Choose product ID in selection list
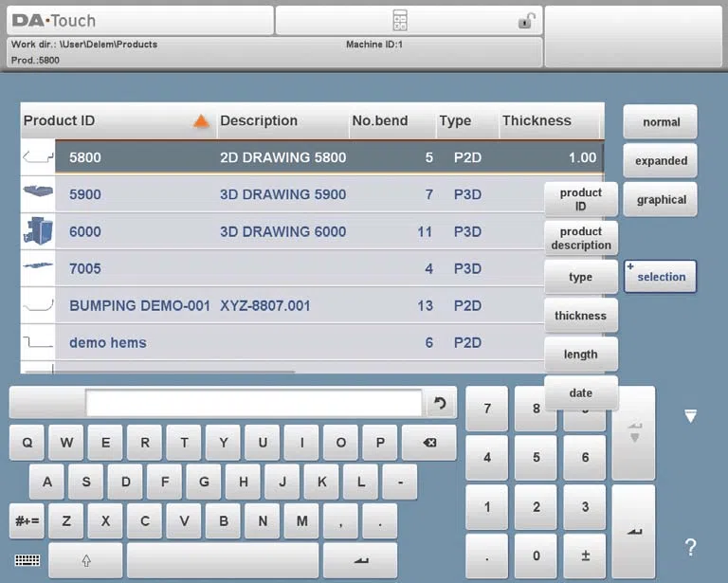Image resolution: width=728 pixels, height=583 pixels. pyautogui.click(x=581, y=200)
